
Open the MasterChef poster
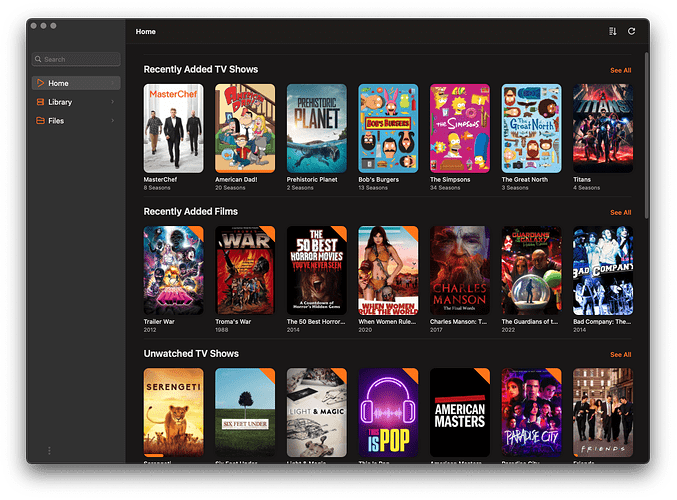(x=174, y=128)
